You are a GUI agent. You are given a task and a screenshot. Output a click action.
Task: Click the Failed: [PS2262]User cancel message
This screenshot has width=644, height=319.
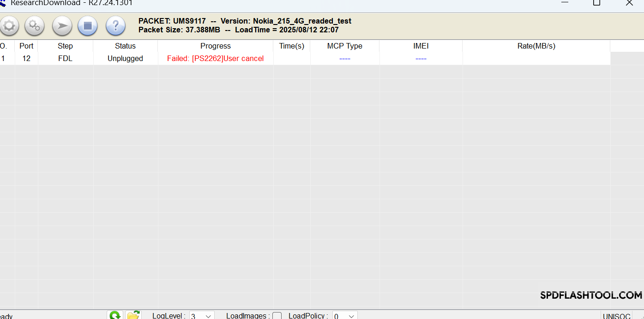(x=216, y=58)
